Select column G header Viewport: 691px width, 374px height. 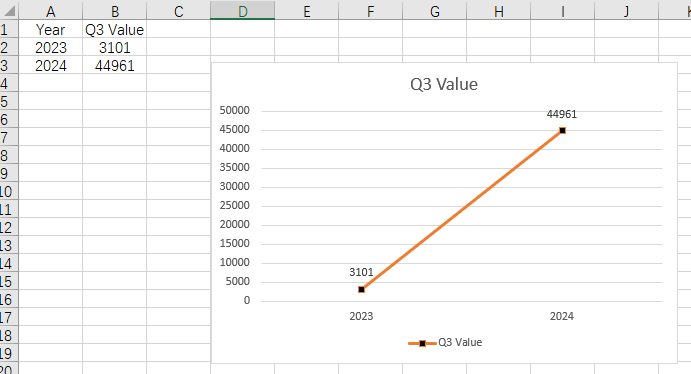pyautogui.click(x=435, y=10)
